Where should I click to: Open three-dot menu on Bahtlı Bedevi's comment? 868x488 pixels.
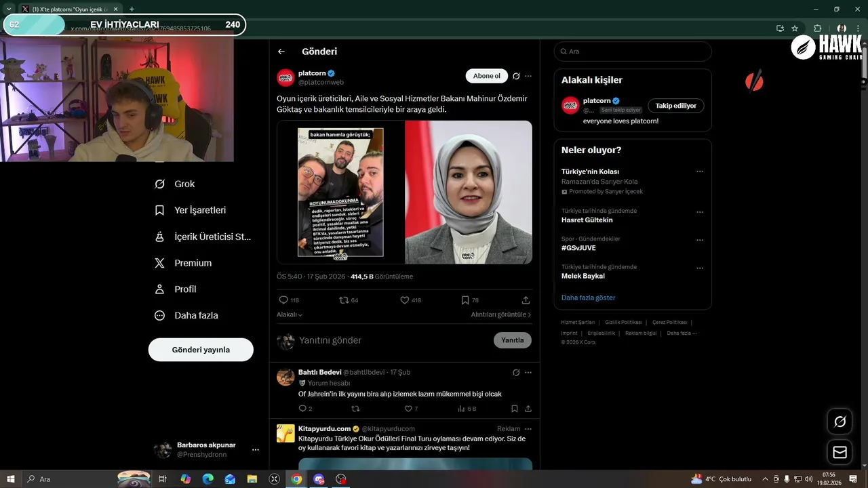coord(528,372)
